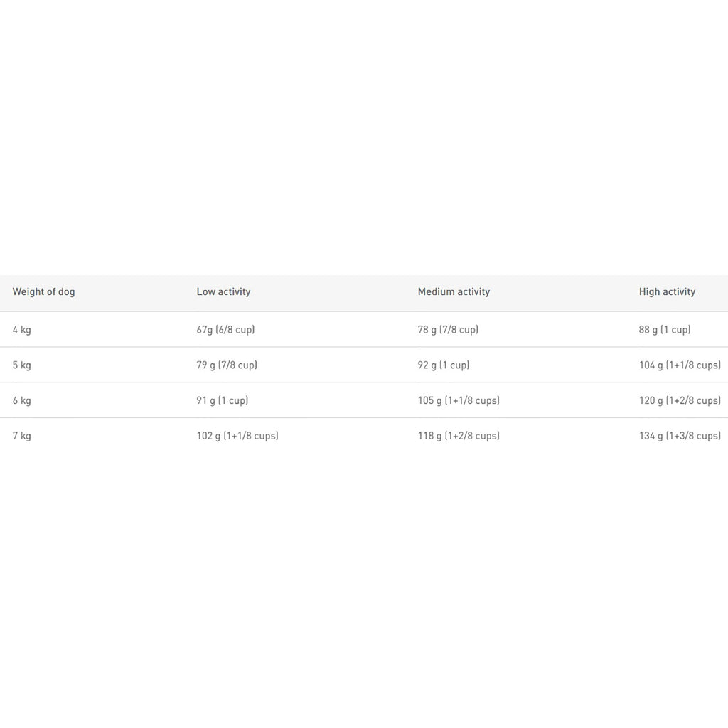Select the "High activity" column header
The height and width of the screenshot is (728, 728).
click(667, 291)
